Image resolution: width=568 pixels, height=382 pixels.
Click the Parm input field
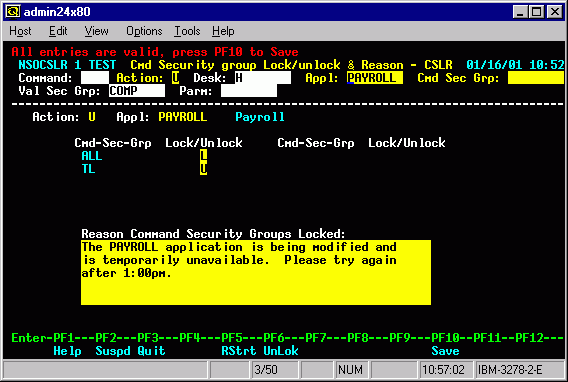249,91
